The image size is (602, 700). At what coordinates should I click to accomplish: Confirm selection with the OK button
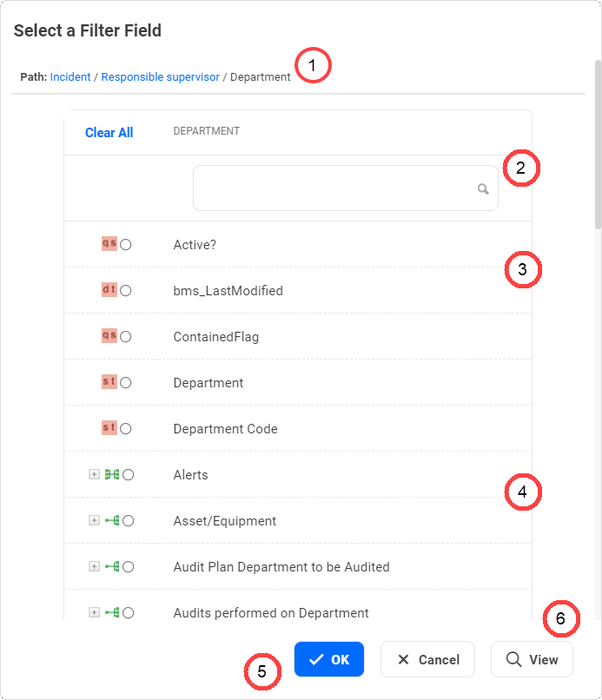coord(329,659)
